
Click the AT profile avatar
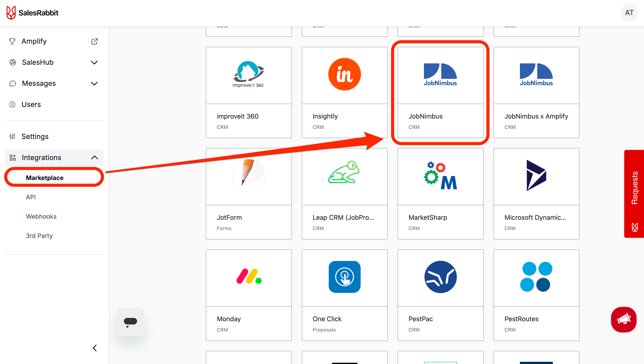tap(629, 13)
